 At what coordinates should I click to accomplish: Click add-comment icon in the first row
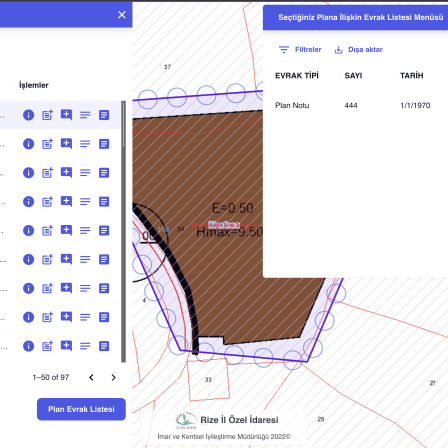pyautogui.click(x=66, y=115)
